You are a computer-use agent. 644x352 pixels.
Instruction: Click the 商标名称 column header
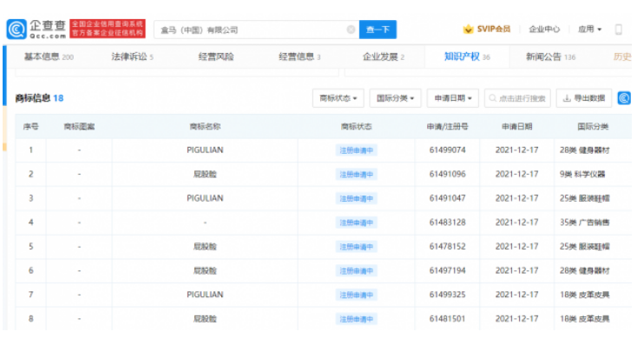click(205, 126)
